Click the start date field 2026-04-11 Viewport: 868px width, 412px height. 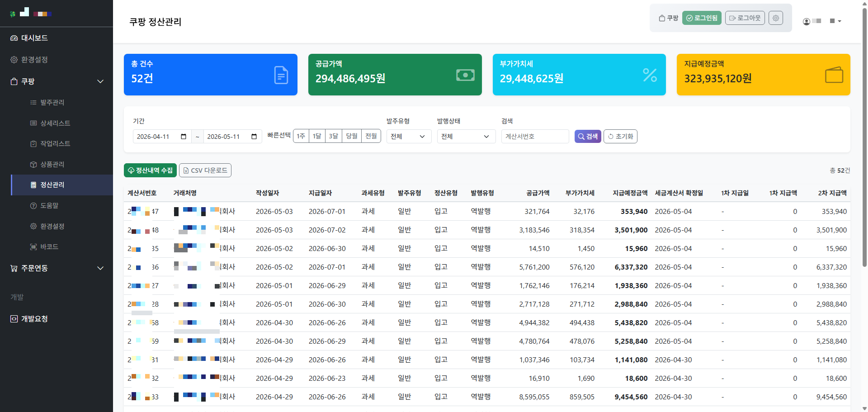click(162, 137)
